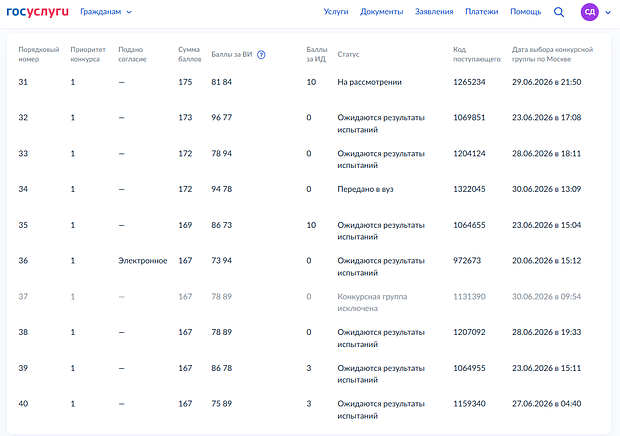This screenshot has height=436, width=620.
Task: Click the excluded Конкурсная группа исключена row
Action: click(308, 302)
